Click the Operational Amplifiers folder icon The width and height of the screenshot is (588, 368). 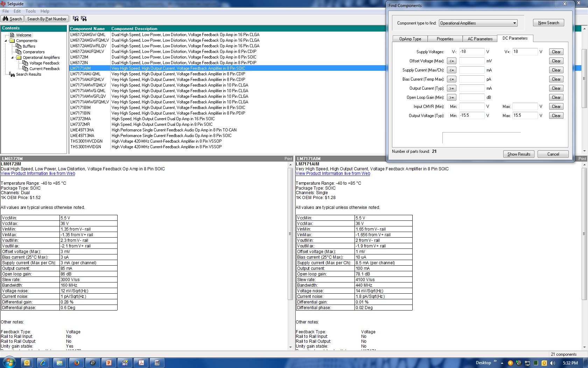[x=19, y=57]
